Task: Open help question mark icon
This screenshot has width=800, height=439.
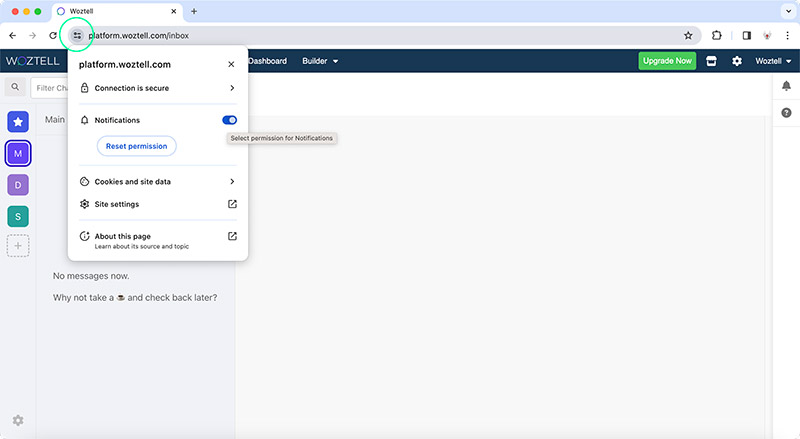Action: coord(786,112)
